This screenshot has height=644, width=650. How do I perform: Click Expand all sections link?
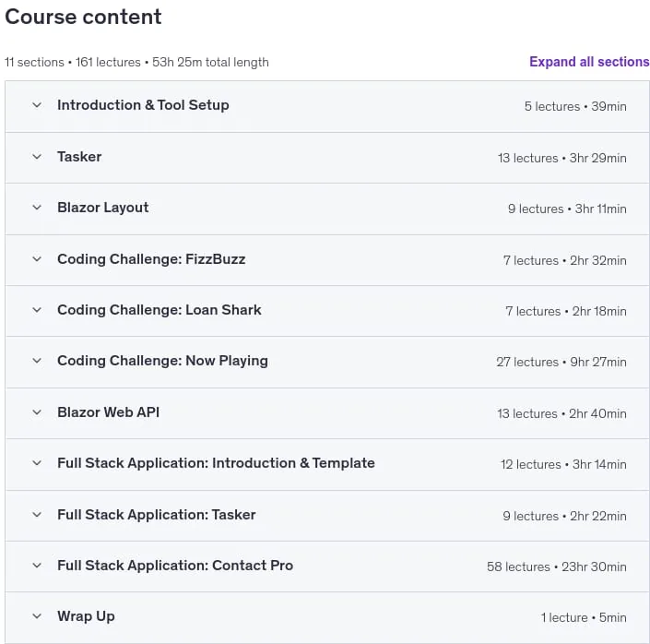click(x=589, y=62)
